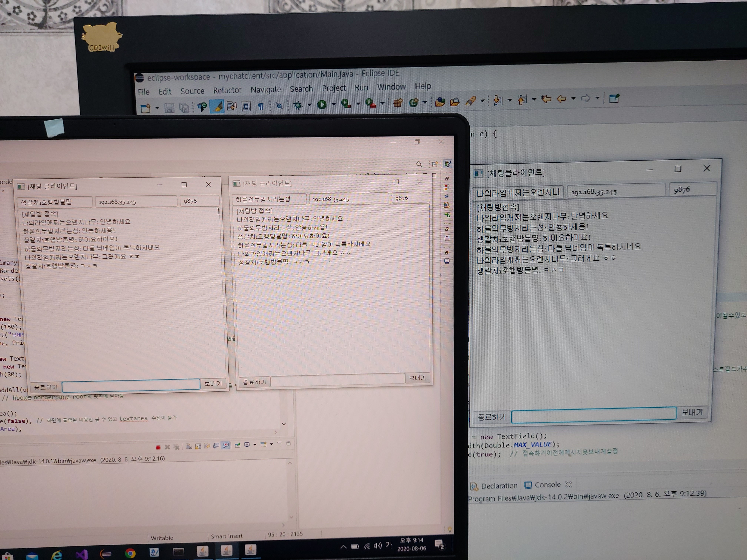Open the Debug button dropdown arrow
The width and height of the screenshot is (747, 560).
pos(309,105)
